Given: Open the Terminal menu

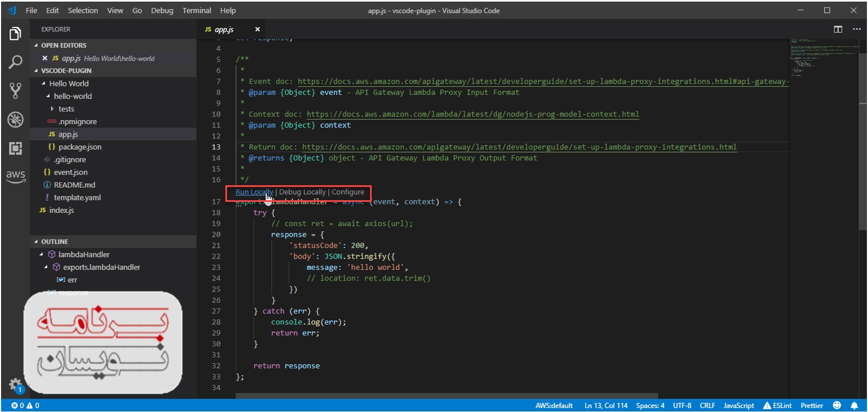Looking at the screenshot, I should [x=197, y=10].
